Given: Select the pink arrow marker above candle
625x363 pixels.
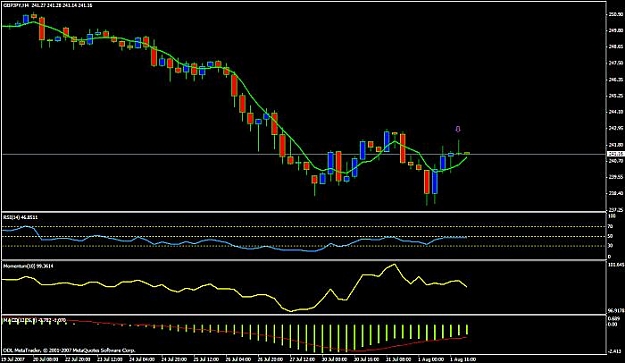Looking at the screenshot, I should pos(458,129).
